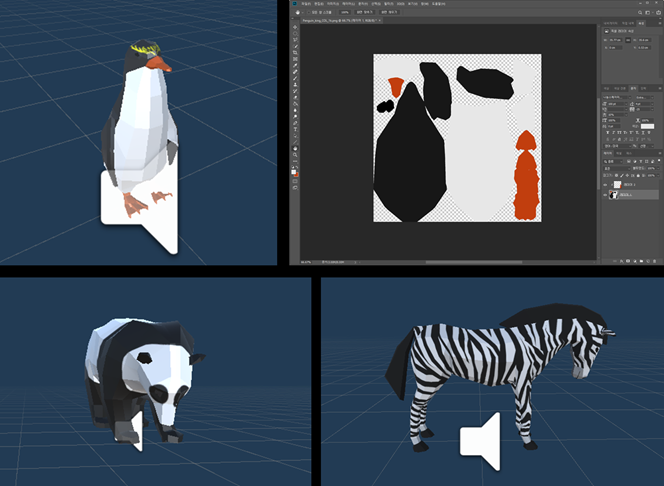Select the Eraser tool
664x486 pixels.
click(295, 97)
